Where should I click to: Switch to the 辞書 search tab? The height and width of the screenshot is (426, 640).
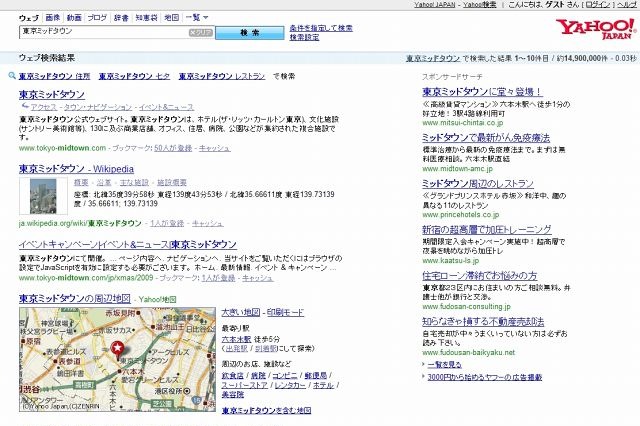tap(121, 18)
